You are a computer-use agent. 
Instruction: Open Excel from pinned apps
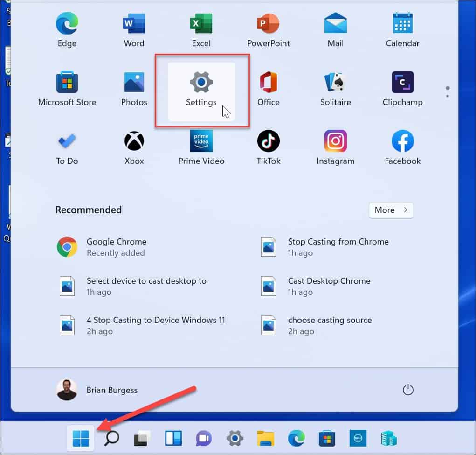201,29
